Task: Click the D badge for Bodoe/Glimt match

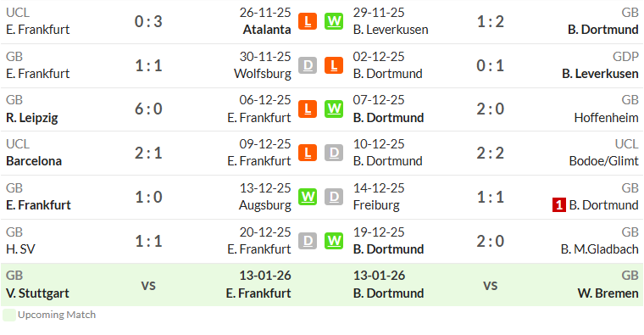Action: [x=334, y=153]
